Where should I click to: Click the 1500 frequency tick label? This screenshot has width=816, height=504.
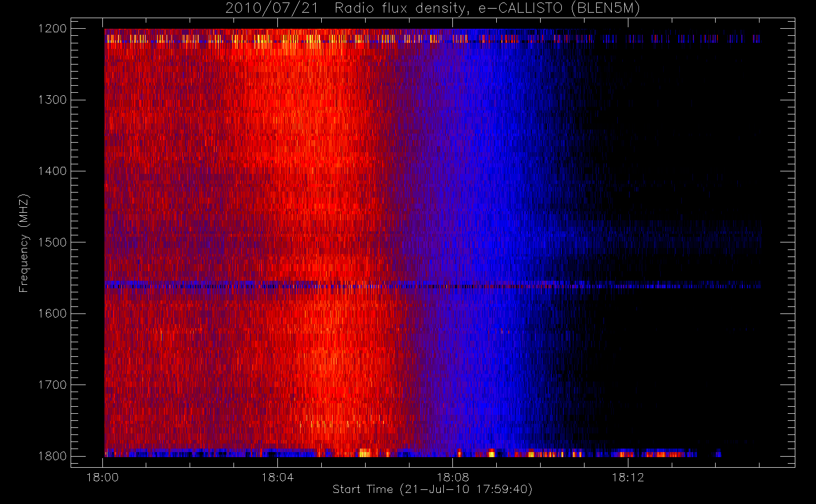[52, 242]
